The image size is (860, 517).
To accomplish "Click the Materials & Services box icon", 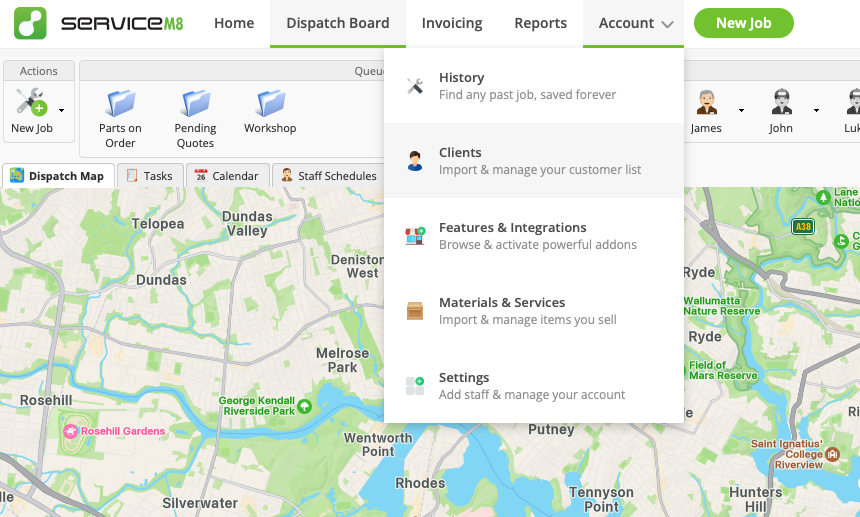I will click(415, 311).
